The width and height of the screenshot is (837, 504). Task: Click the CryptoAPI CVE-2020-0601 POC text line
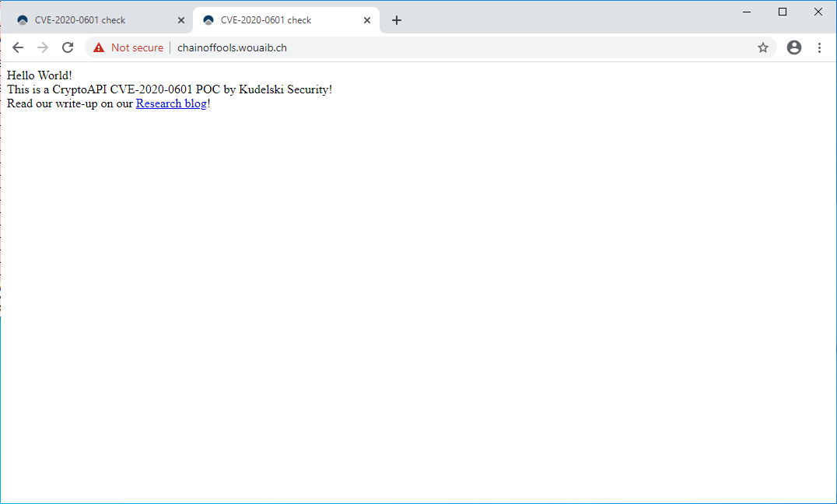(x=170, y=89)
